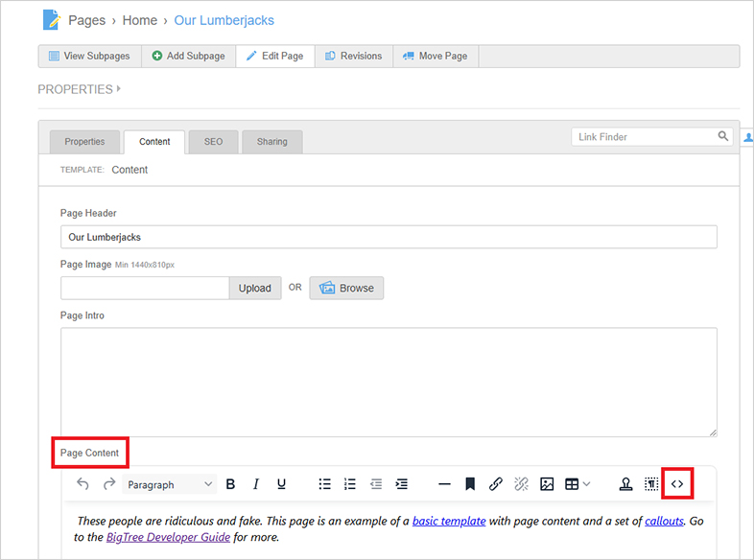Switch to the Properties form tab
This screenshot has height=560, width=754.
(84, 142)
